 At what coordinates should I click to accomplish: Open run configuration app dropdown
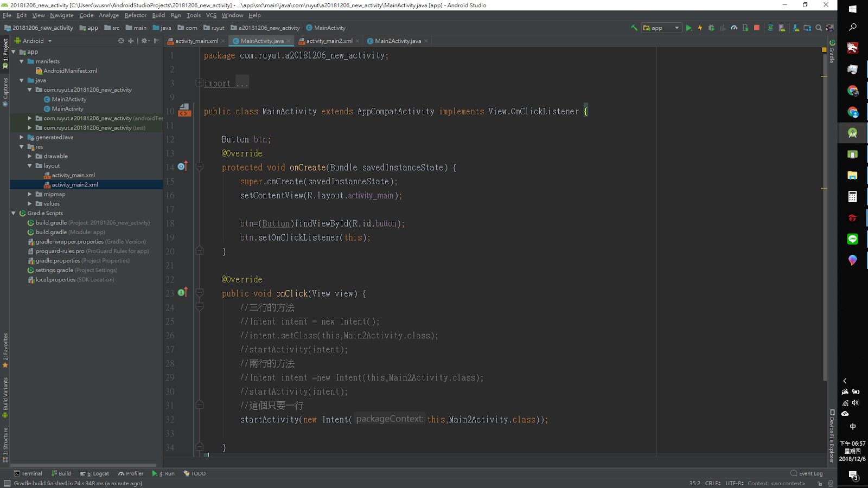[x=661, y=28]
